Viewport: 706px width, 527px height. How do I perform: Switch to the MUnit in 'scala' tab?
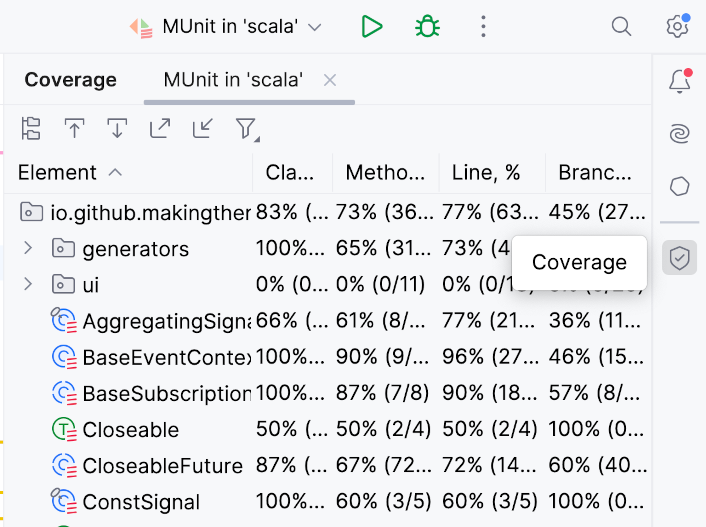tap(233, 80)
